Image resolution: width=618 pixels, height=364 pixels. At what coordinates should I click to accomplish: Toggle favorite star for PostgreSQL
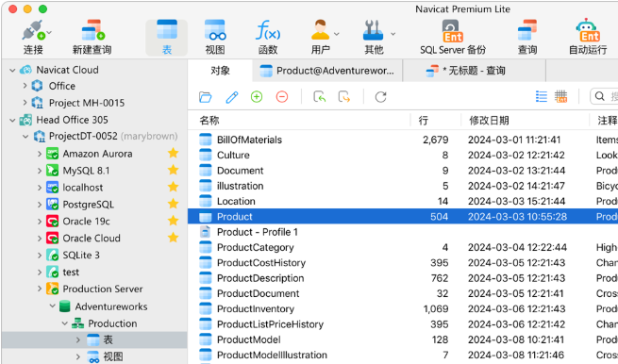coord(173,204)
